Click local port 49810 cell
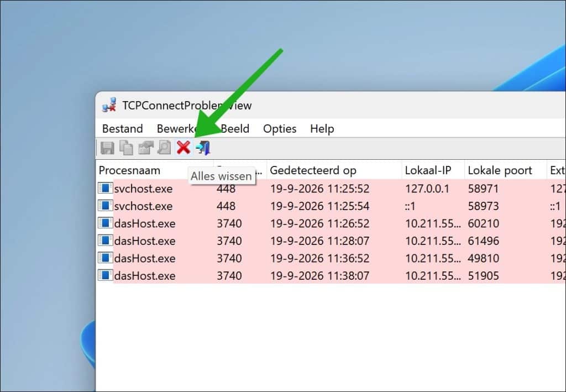The width and height of the screenshot is (566, 392). 483,258
